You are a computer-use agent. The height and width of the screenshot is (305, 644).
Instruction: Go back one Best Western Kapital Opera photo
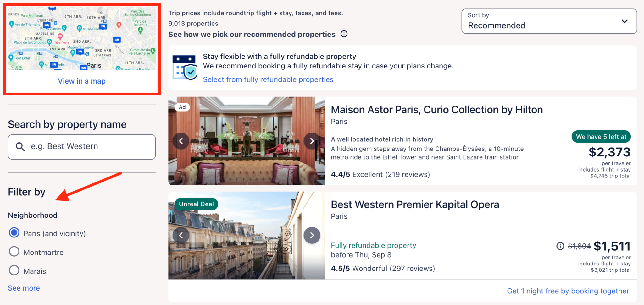[x=181, y=235]
